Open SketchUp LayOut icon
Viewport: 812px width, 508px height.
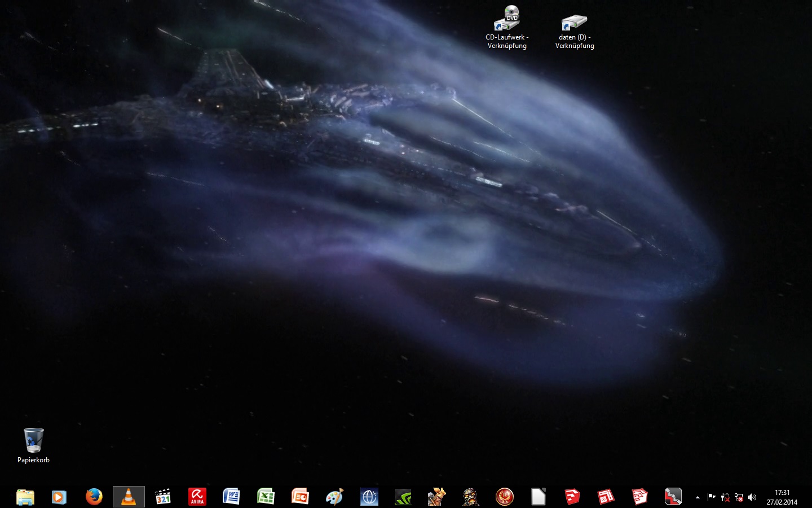click(x=606, y=497)
